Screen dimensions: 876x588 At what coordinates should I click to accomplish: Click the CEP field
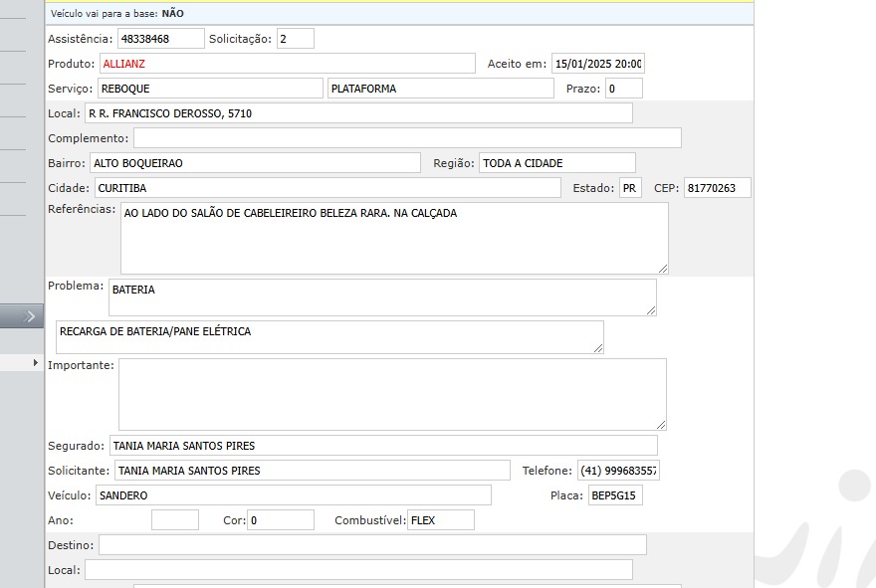717,188
